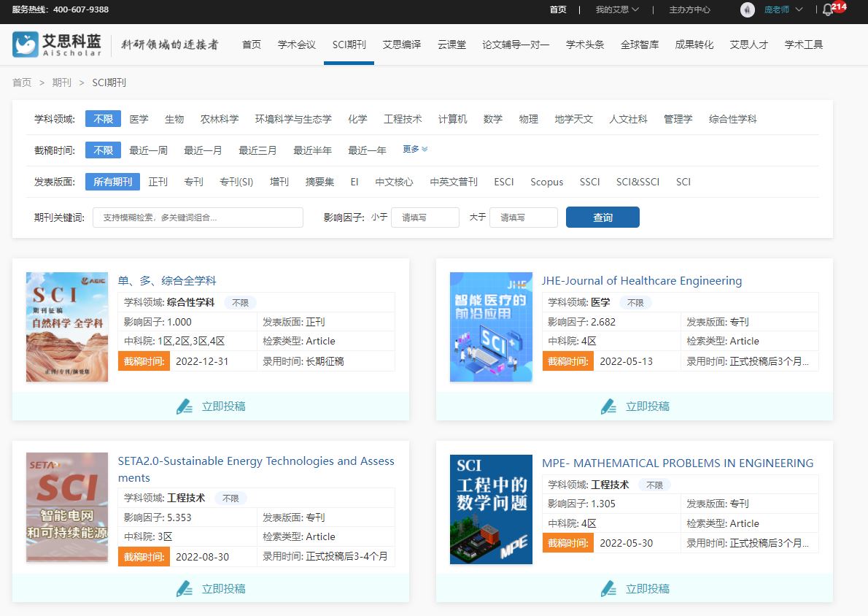This screenshot has width=868, height=616.
Task: Click the user avatar icon
Action: point(748,9)
